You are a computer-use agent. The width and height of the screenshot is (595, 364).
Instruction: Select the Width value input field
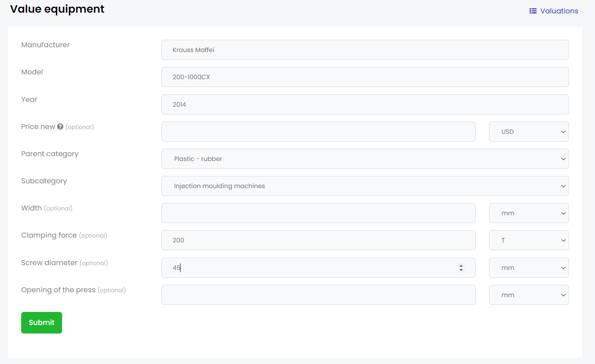[318, 213]
